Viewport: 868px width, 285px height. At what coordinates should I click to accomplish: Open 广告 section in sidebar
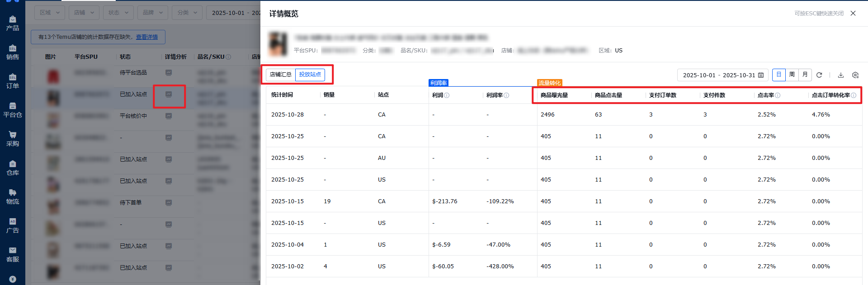point(13,225)
